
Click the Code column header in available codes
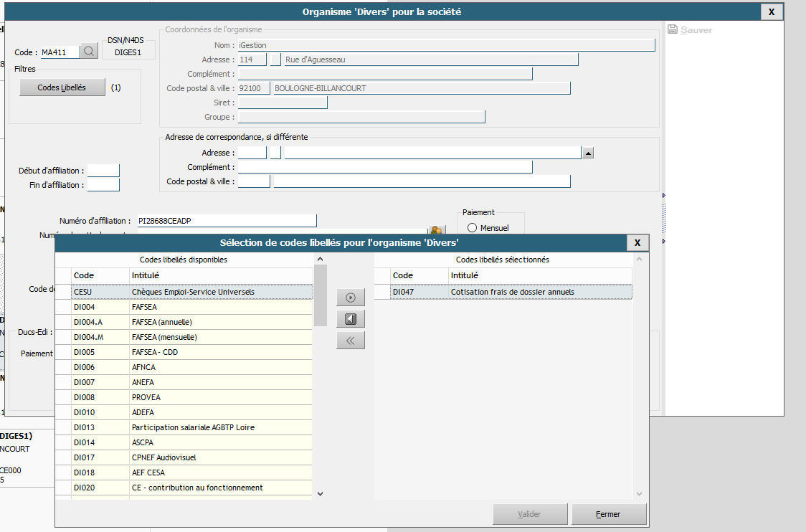pos(100,275)
